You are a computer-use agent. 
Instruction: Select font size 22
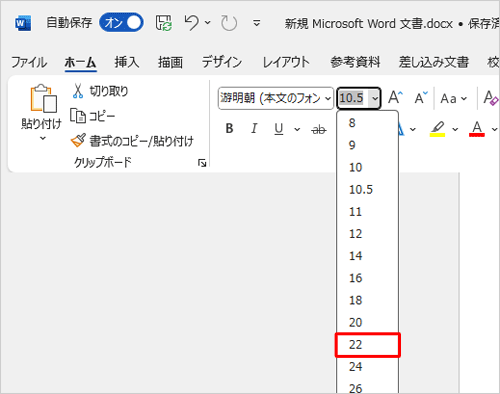(367, 345)
